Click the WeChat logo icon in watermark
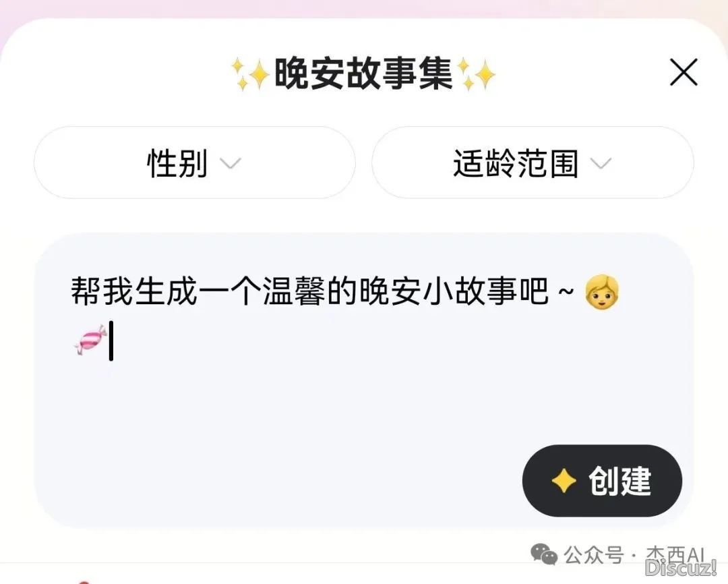728x584 pixels. pyautogui.click(x=544, y=554)
